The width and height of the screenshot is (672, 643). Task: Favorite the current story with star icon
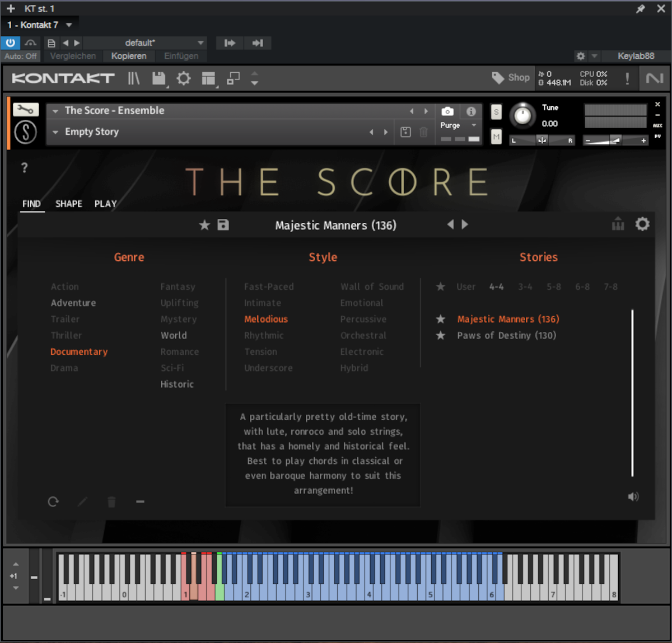204,225
